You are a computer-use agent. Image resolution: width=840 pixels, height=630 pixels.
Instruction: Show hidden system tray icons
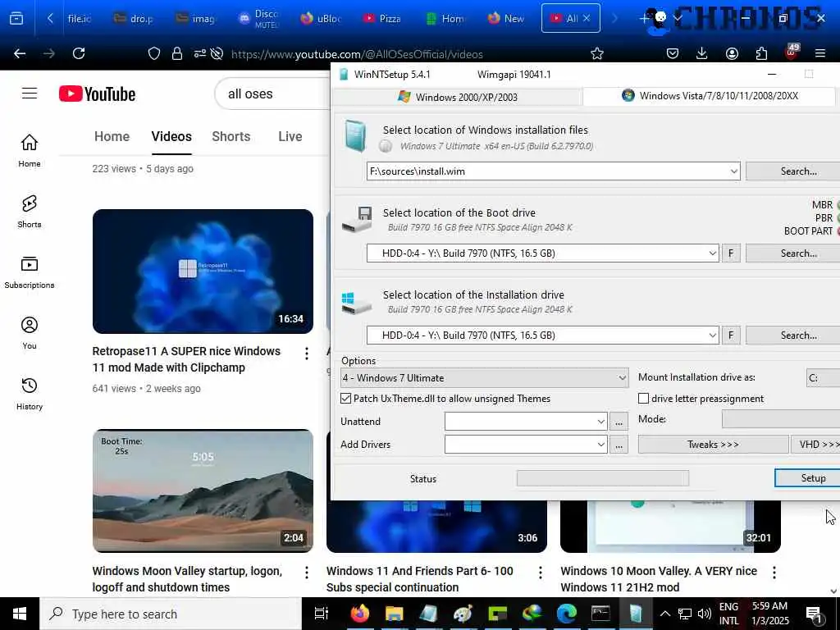coord(664,614)
